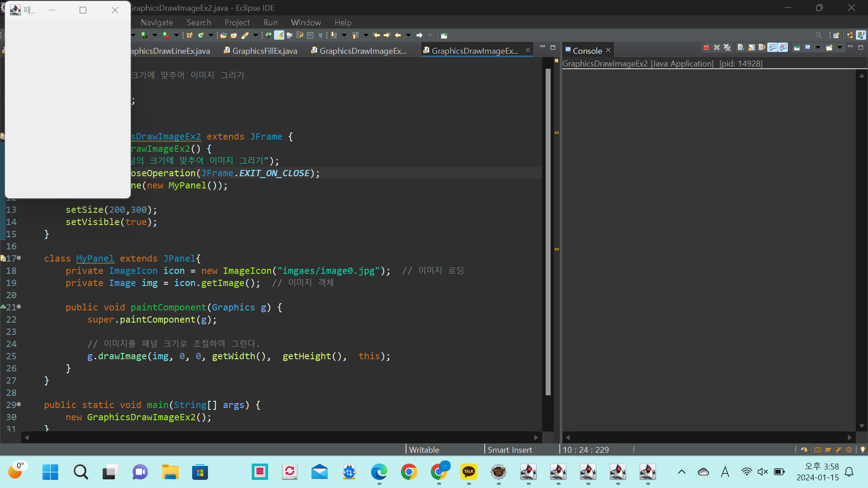
Task: Toggle Show Console on standard output change
Action: coord(773,47)
